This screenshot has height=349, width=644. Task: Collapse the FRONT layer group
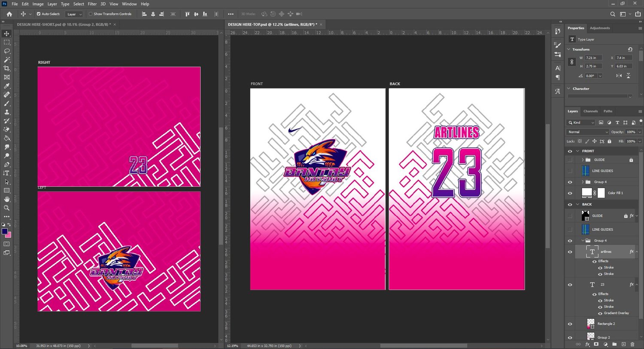577,151
